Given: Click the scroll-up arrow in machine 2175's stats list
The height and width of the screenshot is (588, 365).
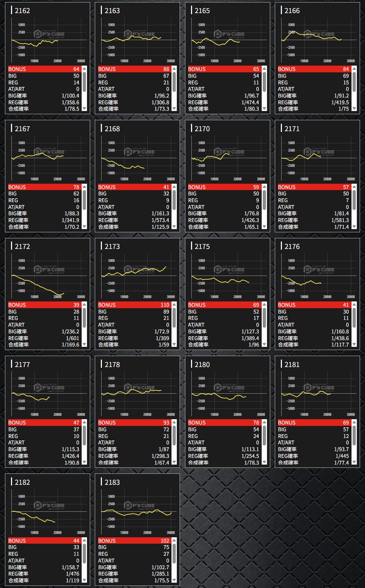Looking at the screenshot, I should [264, 304].
